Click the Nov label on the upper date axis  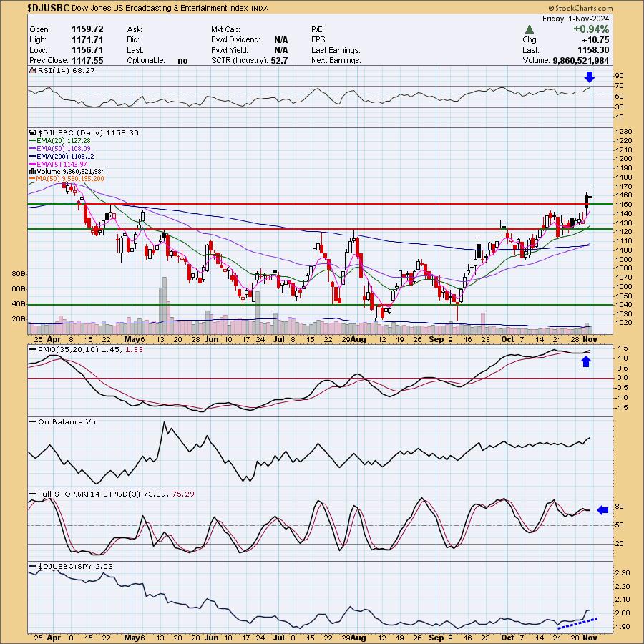(590, 339)
